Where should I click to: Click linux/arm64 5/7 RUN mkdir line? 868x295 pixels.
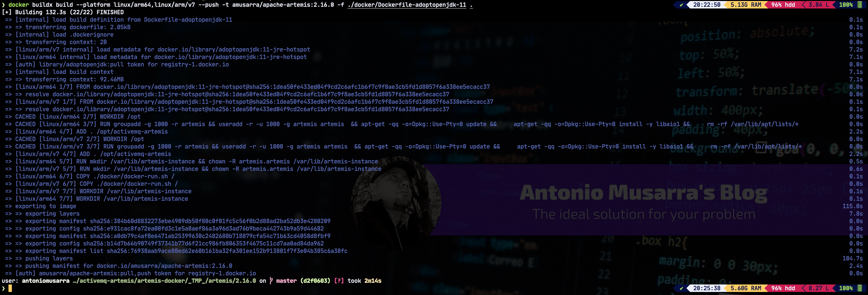192,161
